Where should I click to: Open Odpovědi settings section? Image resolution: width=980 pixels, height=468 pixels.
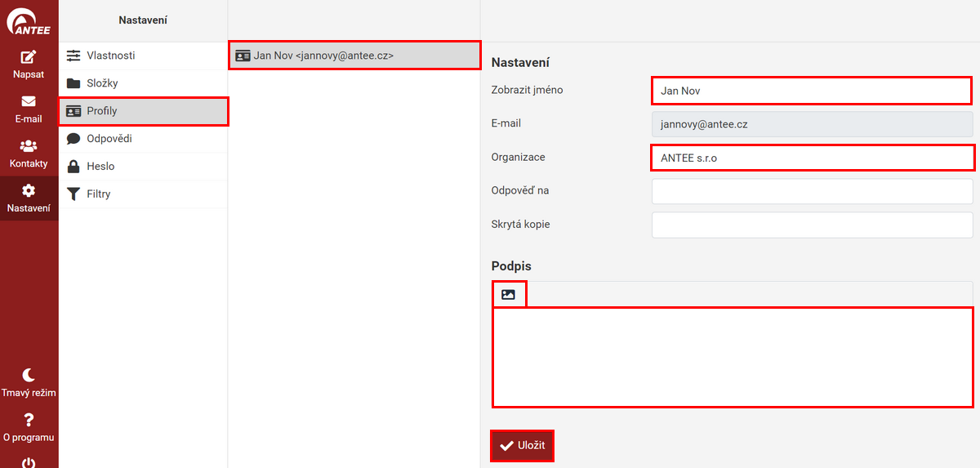(109, 139)
